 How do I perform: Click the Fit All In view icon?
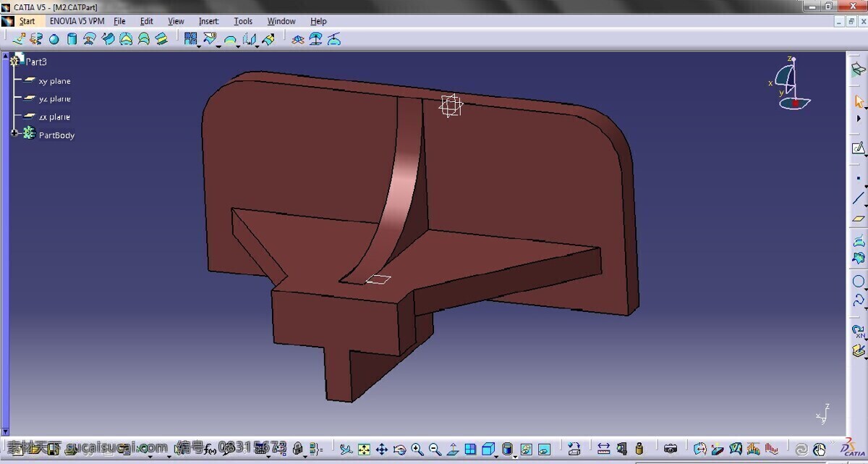pos(364,449)
